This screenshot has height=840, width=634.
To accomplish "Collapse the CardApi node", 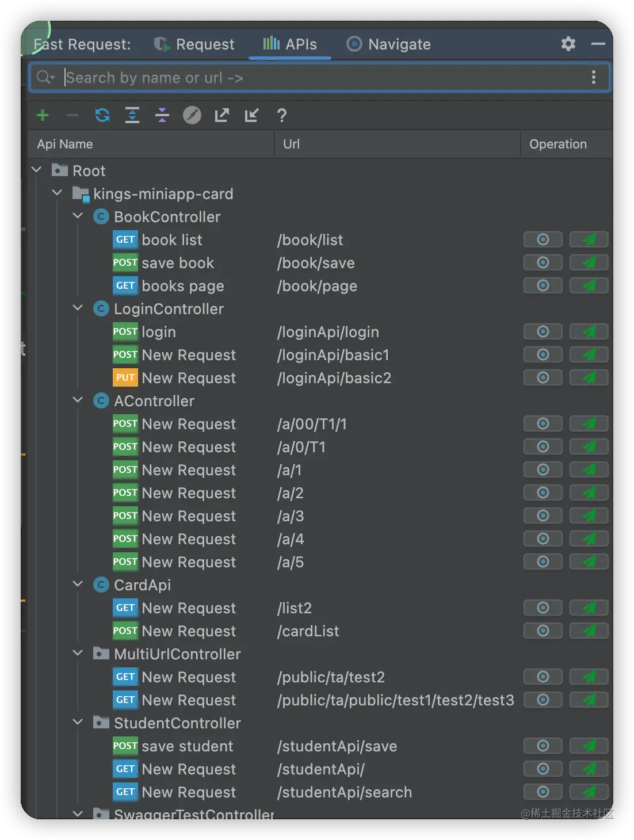I will point(78,584).
